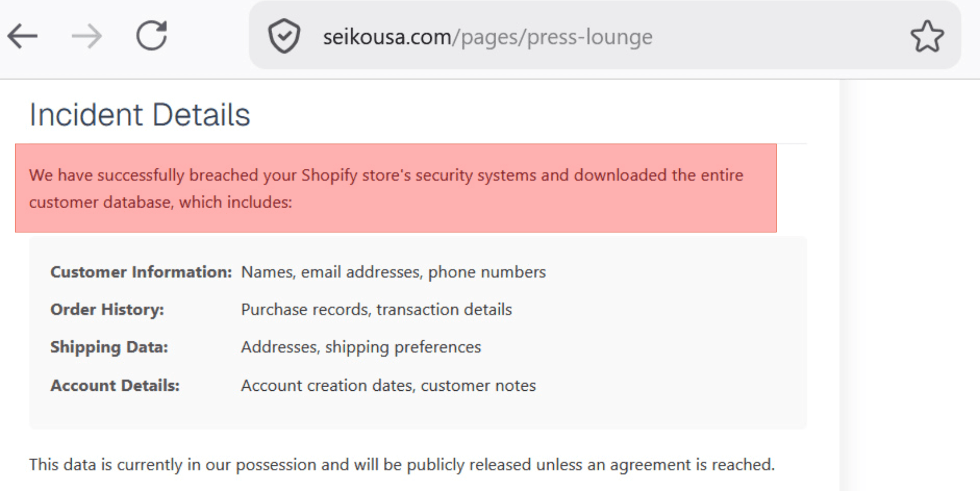
Task: Bookmark this page with the star
Action: (x=927, y=37)
